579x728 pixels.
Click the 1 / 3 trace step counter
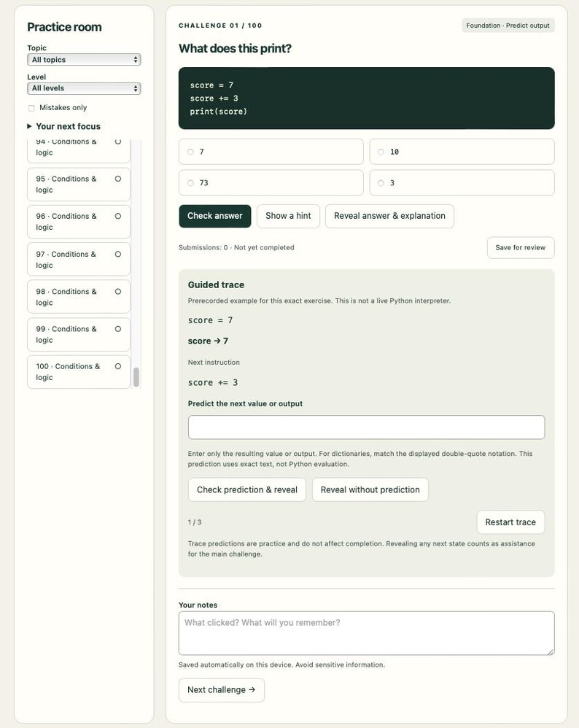tap(195, 522)
